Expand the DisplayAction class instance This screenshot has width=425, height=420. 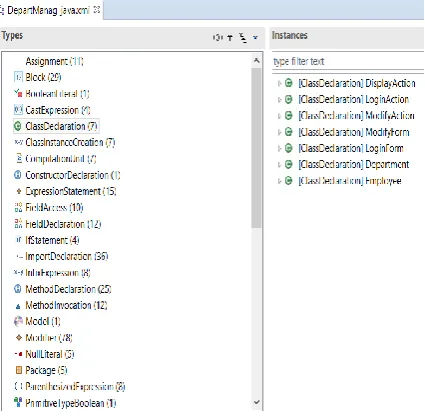pyautogui.click(x=280, y=83)
